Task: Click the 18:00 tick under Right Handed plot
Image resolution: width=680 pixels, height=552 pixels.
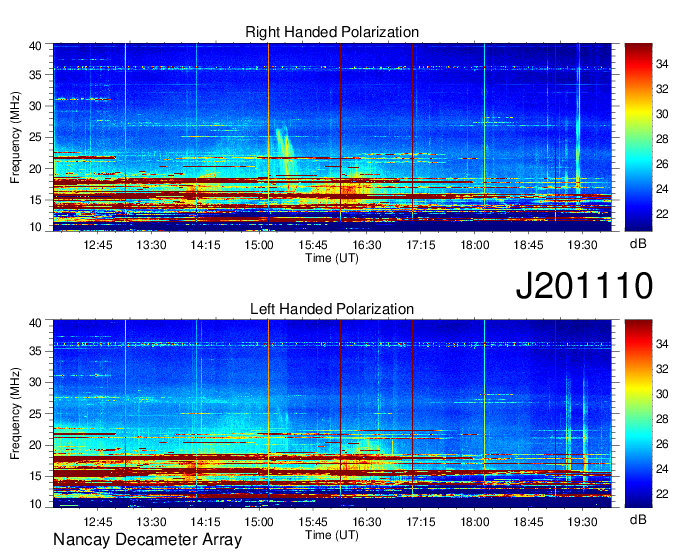Action: 475,245
